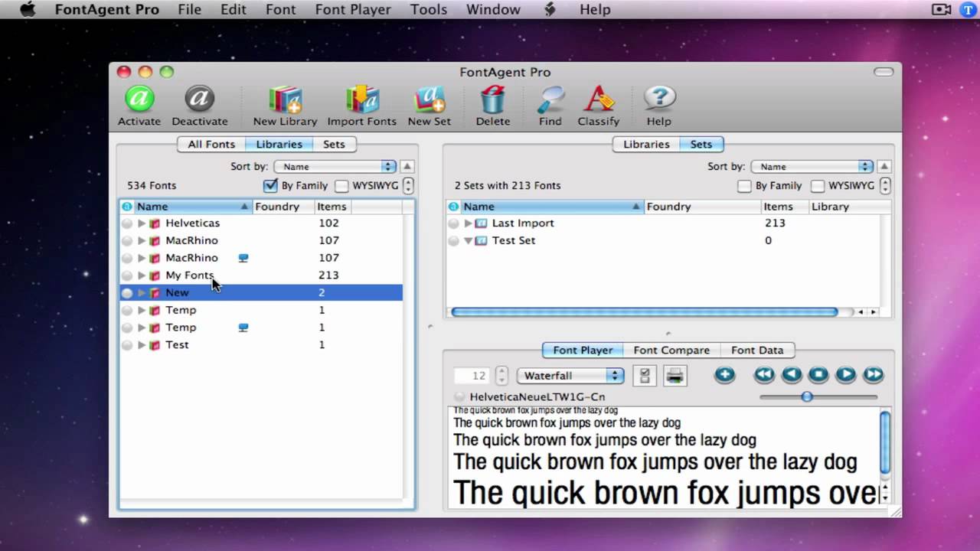Click the Classify toolbar icon
The height and width of the screenshot is (551, 980).
599,106
